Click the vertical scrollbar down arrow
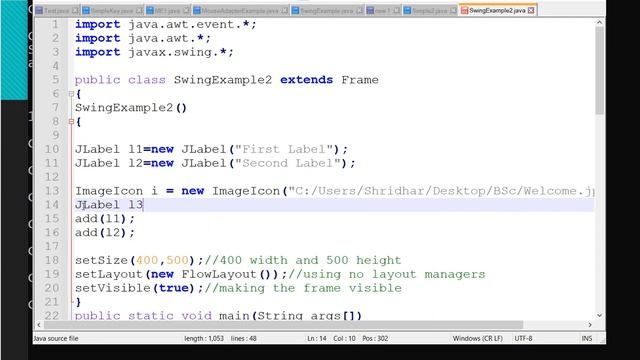Image resolution: width=640 pixels, height=360 pixels. [599, 315]
